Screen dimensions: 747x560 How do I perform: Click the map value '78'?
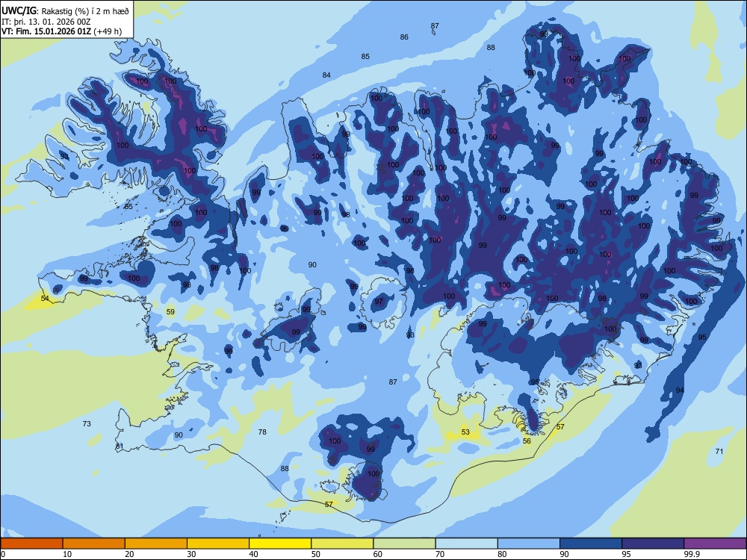point(262,432)
